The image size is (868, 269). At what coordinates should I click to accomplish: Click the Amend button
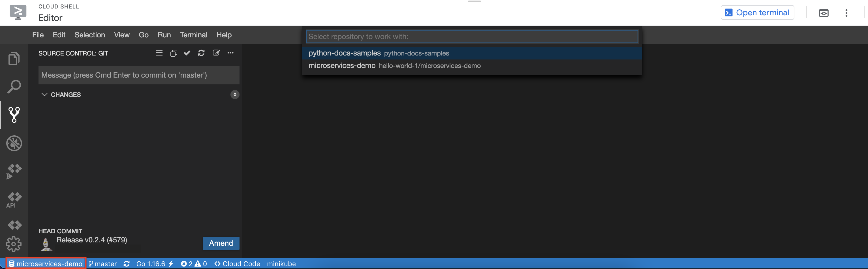[x=221, y=243]
